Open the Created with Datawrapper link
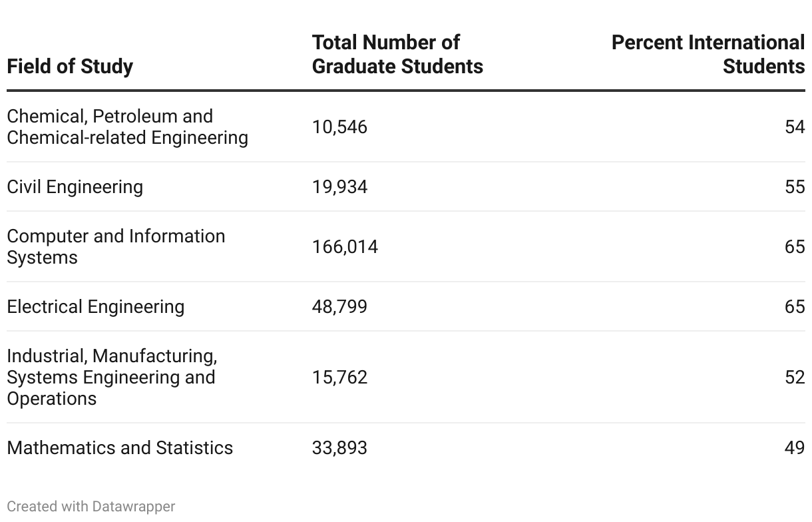The width and height of the screenshot is (812, 522). pos(91,507)
